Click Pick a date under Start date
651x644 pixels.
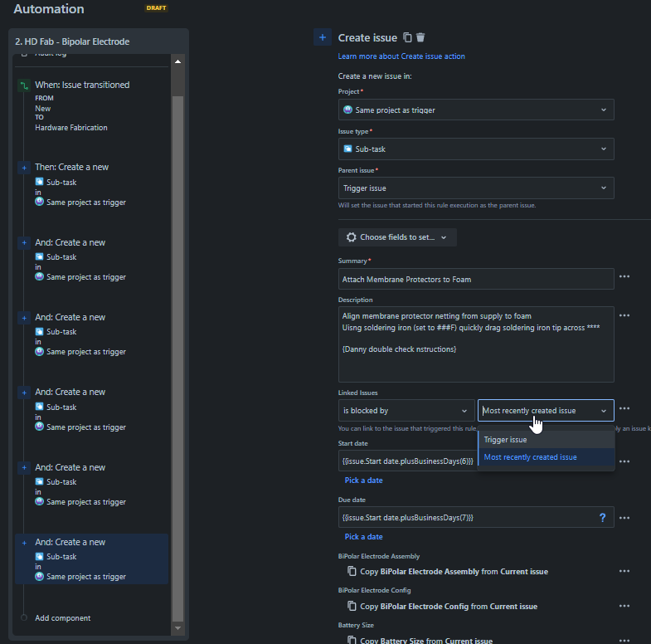363,481
